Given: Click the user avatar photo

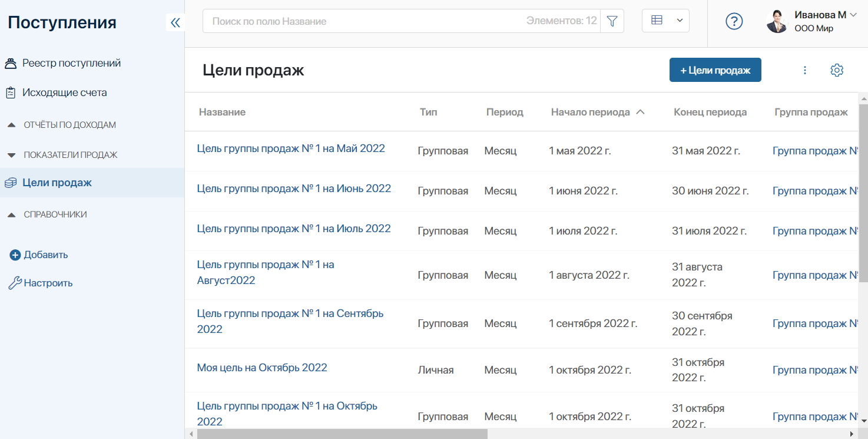Looking at the screenshot, I should click(x=777, y=22).
